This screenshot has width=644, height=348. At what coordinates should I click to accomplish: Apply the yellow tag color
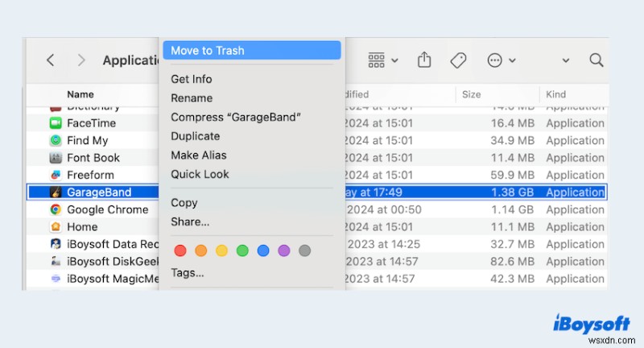click(x=222, y=251)
